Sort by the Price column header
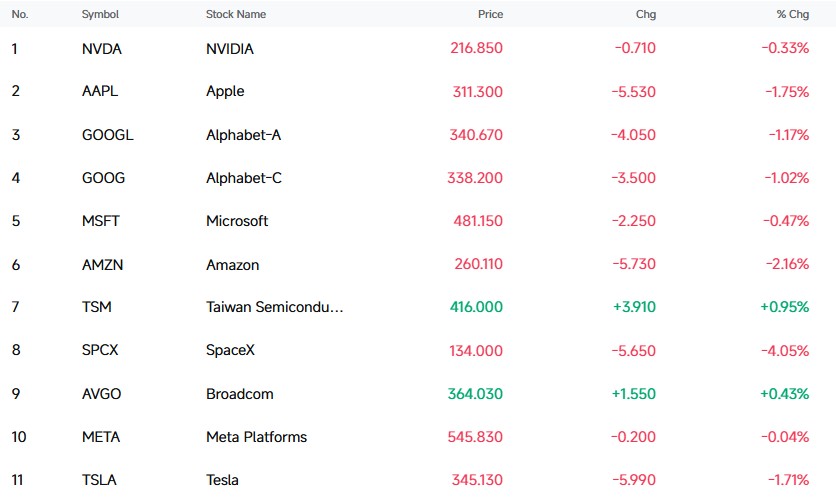Screen dimensions: 836x498 coord(491,14)
